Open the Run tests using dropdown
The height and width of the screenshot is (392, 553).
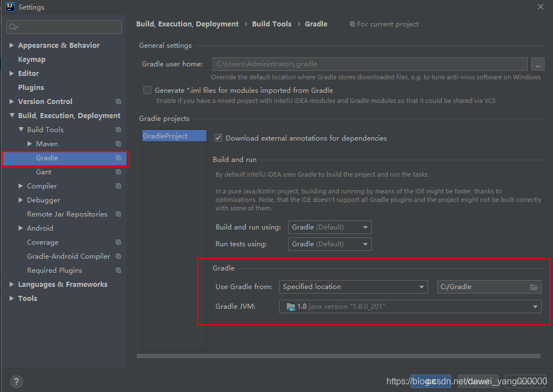(330, 244)
